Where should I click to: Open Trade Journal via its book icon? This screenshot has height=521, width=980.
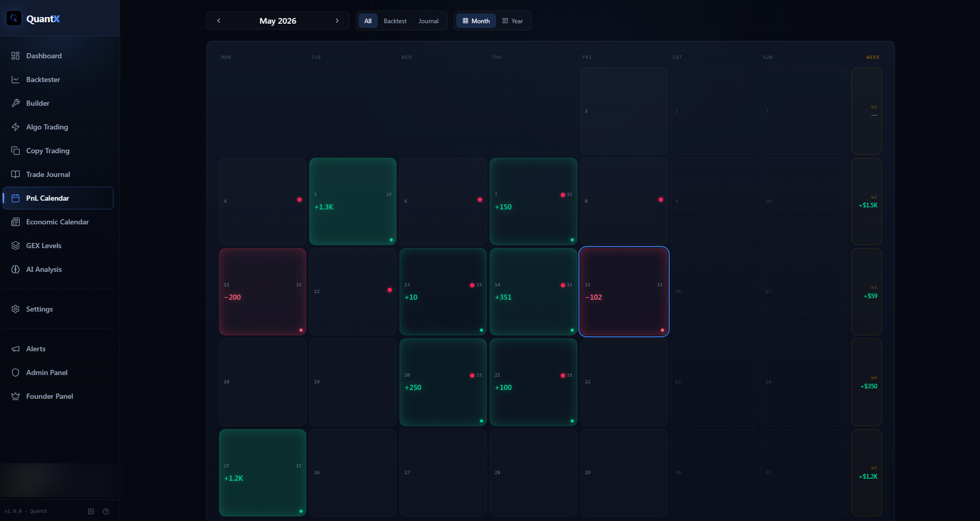[15, 174]
